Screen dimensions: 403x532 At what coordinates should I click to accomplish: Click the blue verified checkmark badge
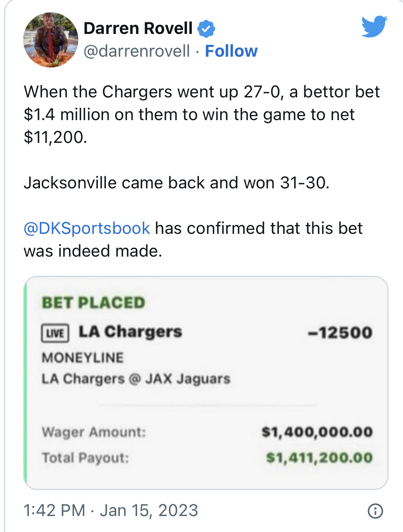(x=206, y=28)
